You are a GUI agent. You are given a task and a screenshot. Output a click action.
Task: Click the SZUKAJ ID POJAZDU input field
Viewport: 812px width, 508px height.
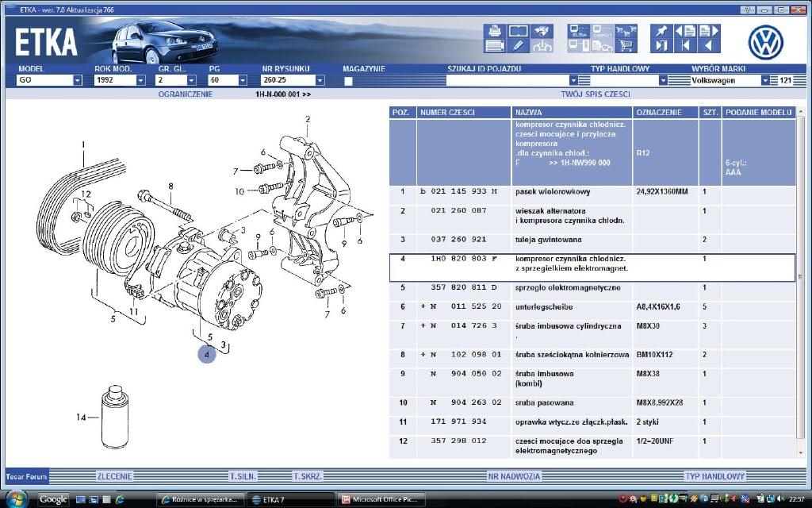[x=507, y=80]
